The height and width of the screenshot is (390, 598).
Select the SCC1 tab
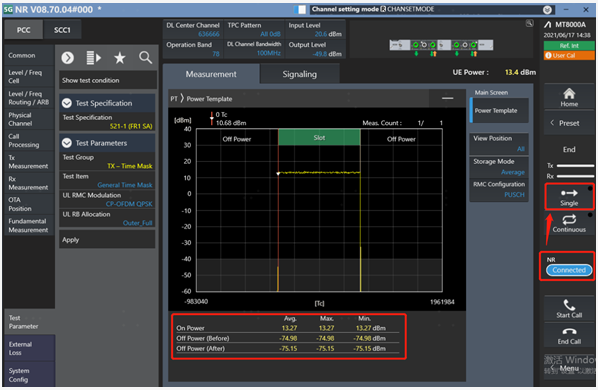62,30
